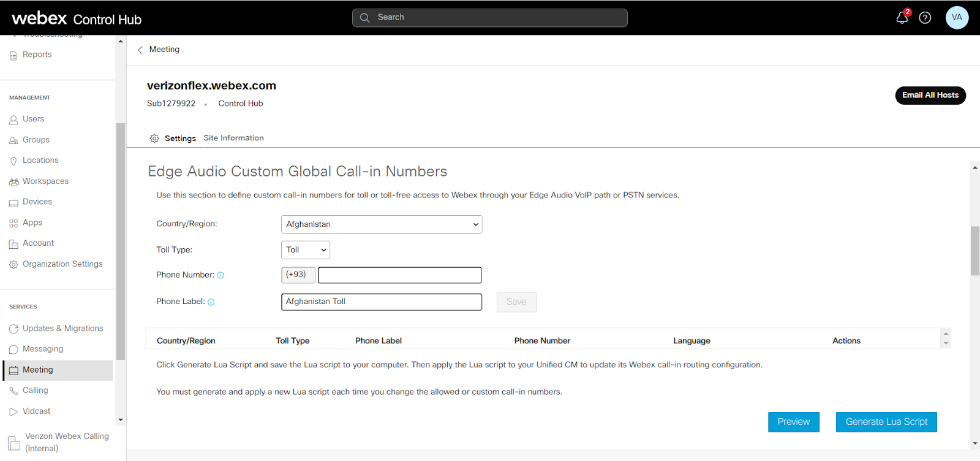
Task: Open Vidcast in the sidebar
Action: click(x=37, y=411)
